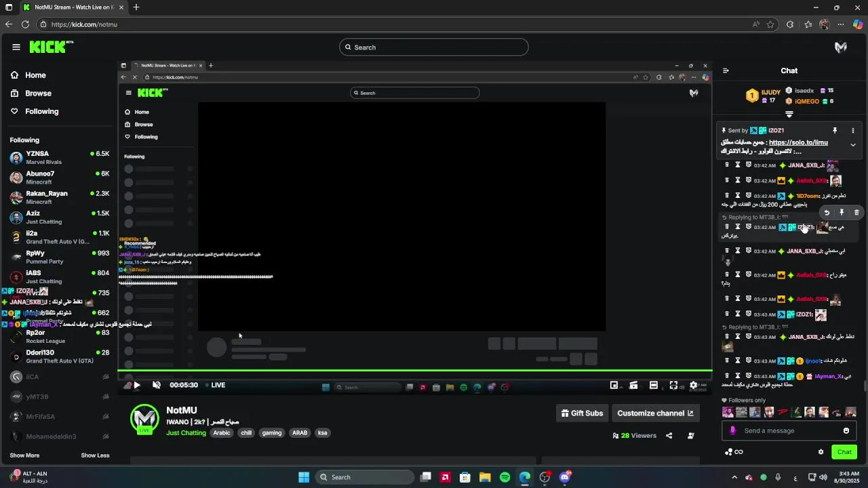Open Windows Start menu
The width and height of the screenshot is (868, 488).
click(304, 477)
